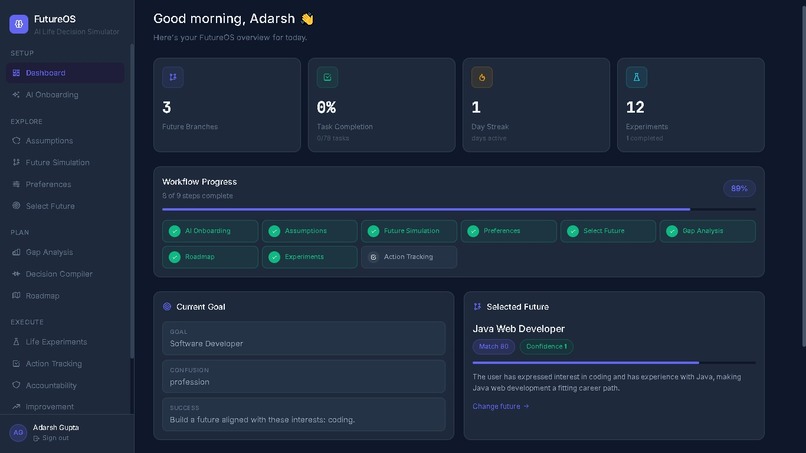
Task: Open Future Simulation sidebar item
Action: pyautogui.click(x=65, y=162)
